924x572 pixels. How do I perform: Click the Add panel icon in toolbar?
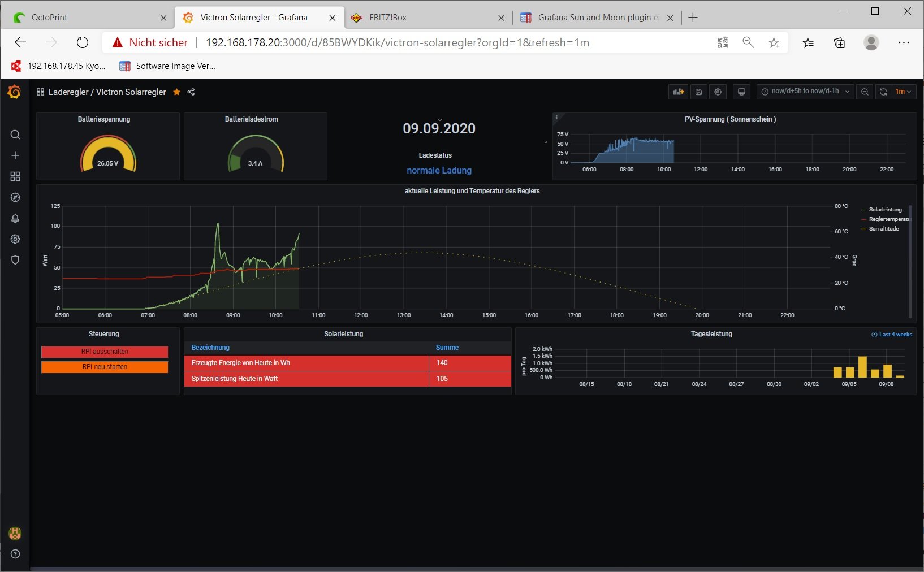tap(678, 92)
